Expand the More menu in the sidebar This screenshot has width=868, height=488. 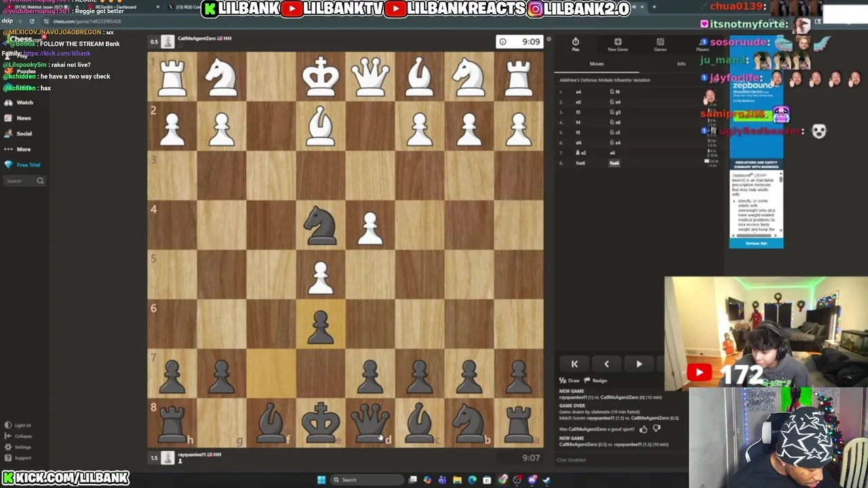tap(18, 149)
